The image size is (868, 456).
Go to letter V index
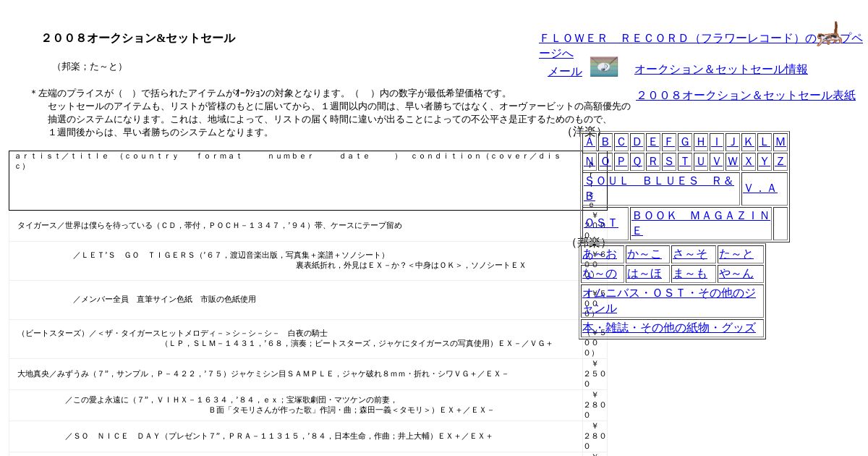[717, 161]
